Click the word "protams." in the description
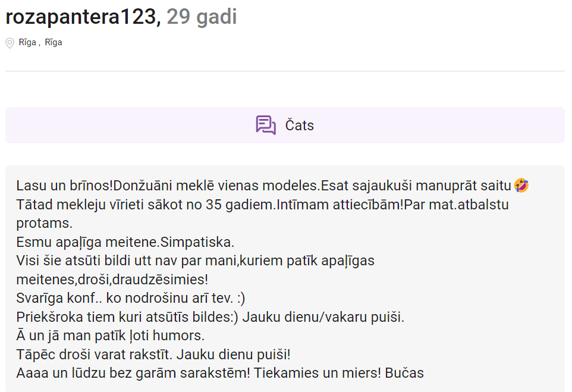This screenshot has width=572, height=392. (x=45, y=224)
